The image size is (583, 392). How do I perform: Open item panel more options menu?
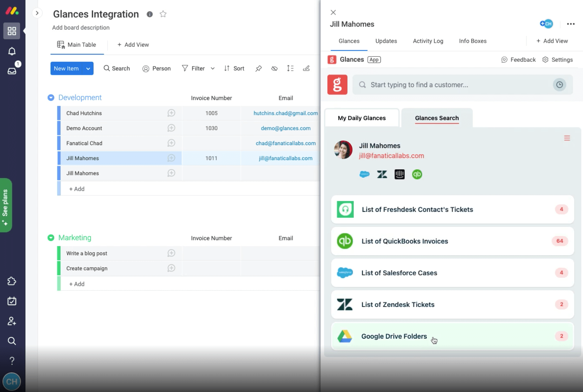pyautogui.click(x=571, y=24)
